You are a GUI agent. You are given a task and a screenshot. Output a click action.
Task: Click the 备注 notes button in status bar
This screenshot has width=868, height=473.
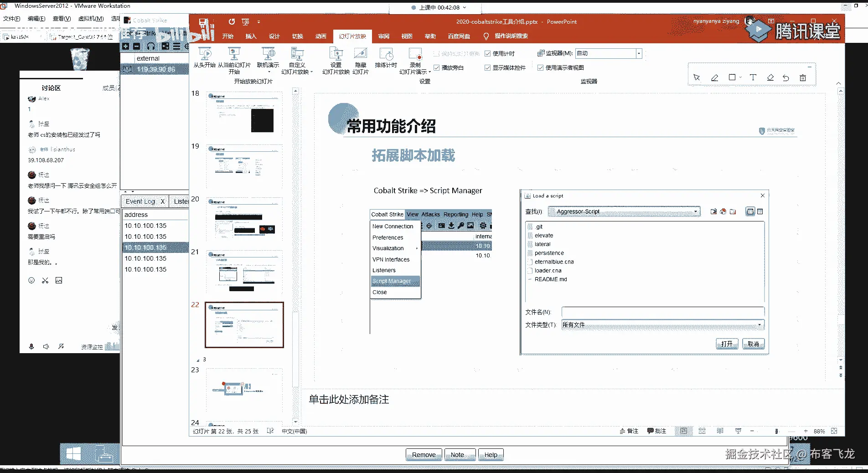coord(629,431)
